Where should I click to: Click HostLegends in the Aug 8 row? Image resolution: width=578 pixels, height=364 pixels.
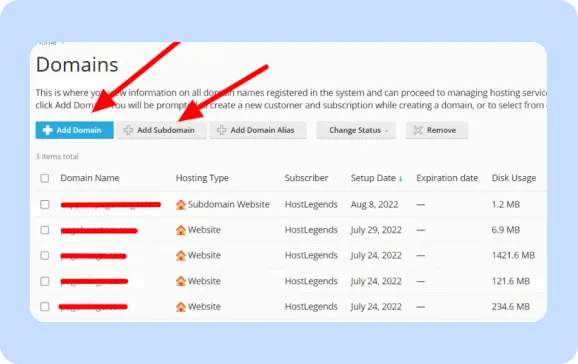tap(311, 204)
